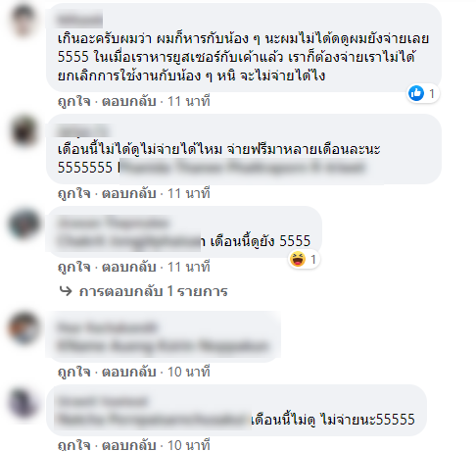
Task: Like the fourth blurred comment
Action: pyautogui.click(x=74, y=372)
